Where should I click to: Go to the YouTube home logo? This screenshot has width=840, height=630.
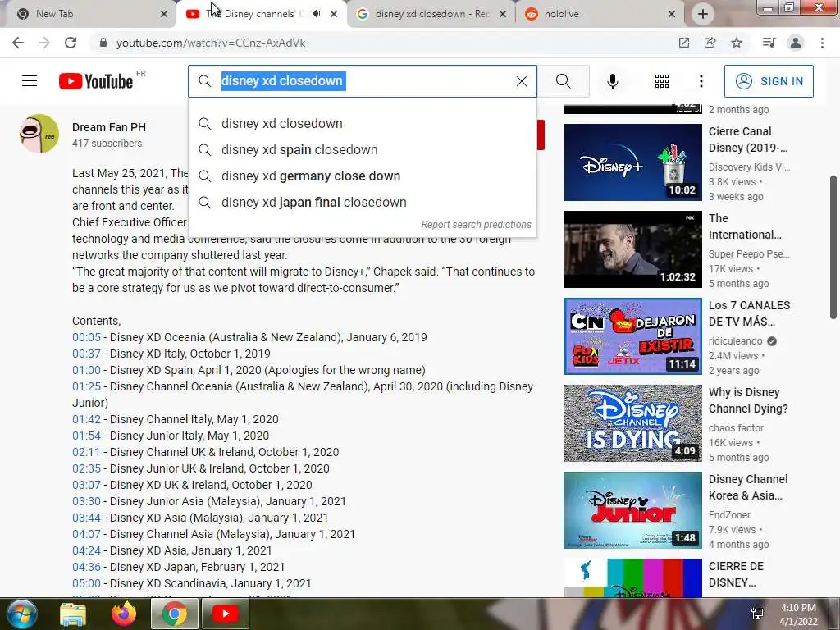pos(96,81)
